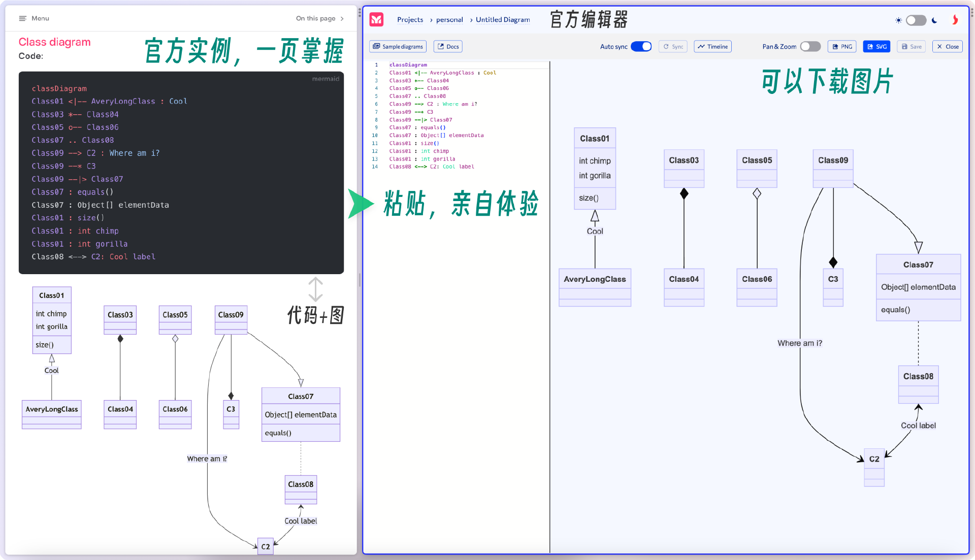Open the Timeline view

pos(712,47)
